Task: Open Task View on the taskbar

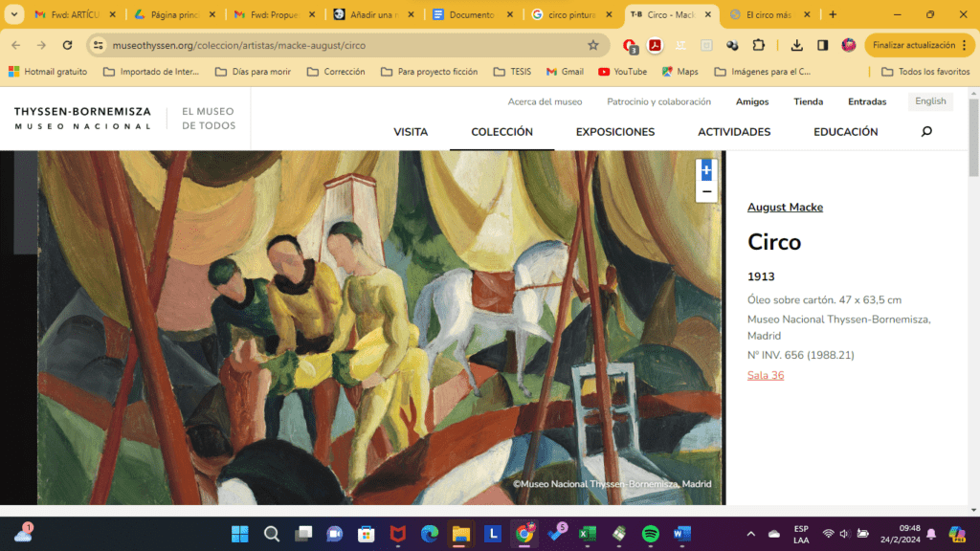Action: pos(303,534)
